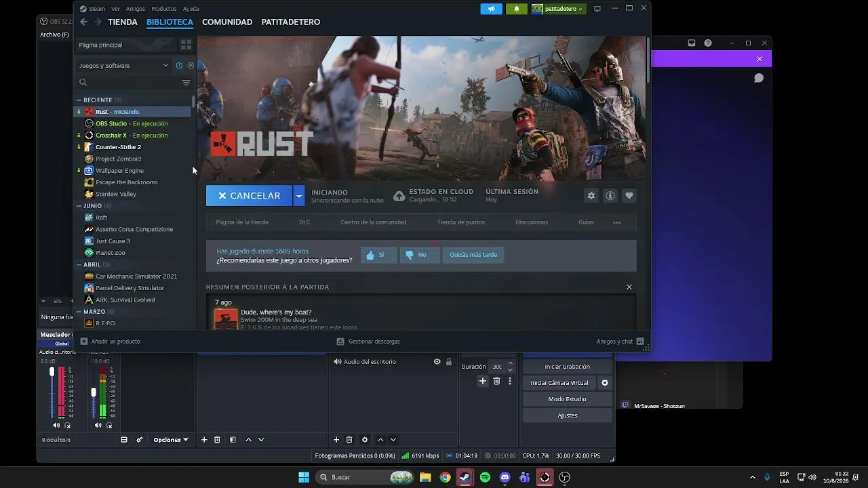Collapse the MARZO library section
Viewport: 868px width, 488px height.
(x=79, y=312)
